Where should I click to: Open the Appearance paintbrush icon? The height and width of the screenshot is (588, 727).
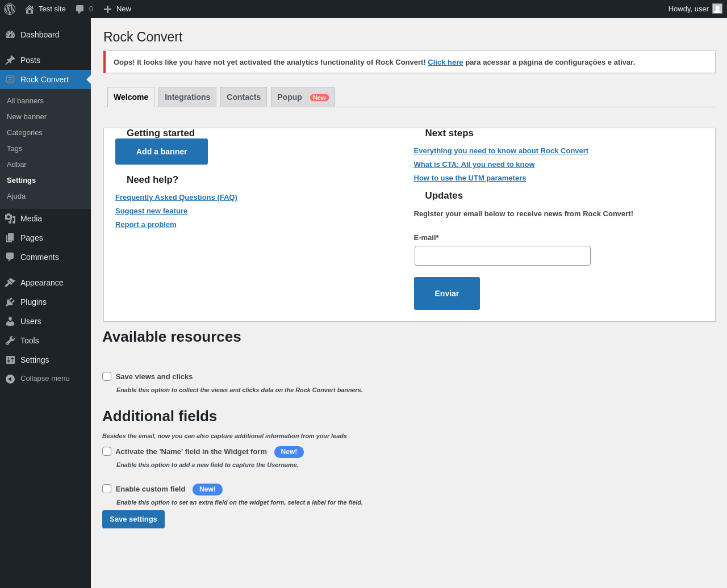10,283
